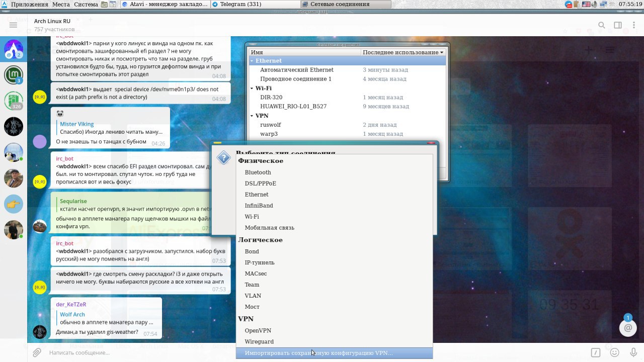644x362 pixels.
Task: Switch to Telegram (331) taskbar window
Action: [x=255, y=4]
